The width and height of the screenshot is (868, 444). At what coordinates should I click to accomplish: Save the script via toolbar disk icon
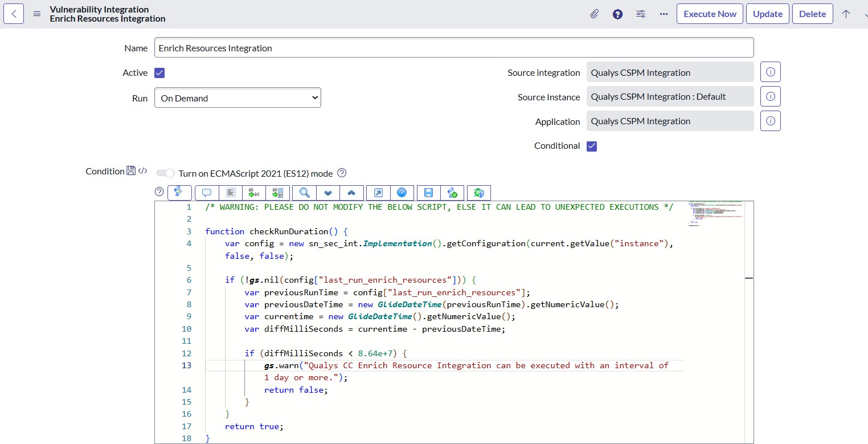[x=429, y=193]
